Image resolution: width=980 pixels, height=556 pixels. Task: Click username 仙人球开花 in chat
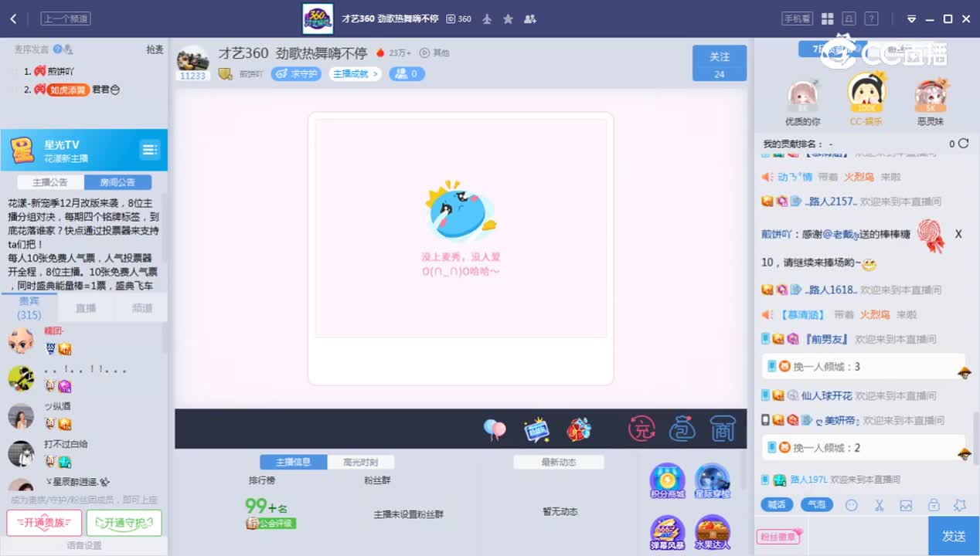click(x=826, y=395)
